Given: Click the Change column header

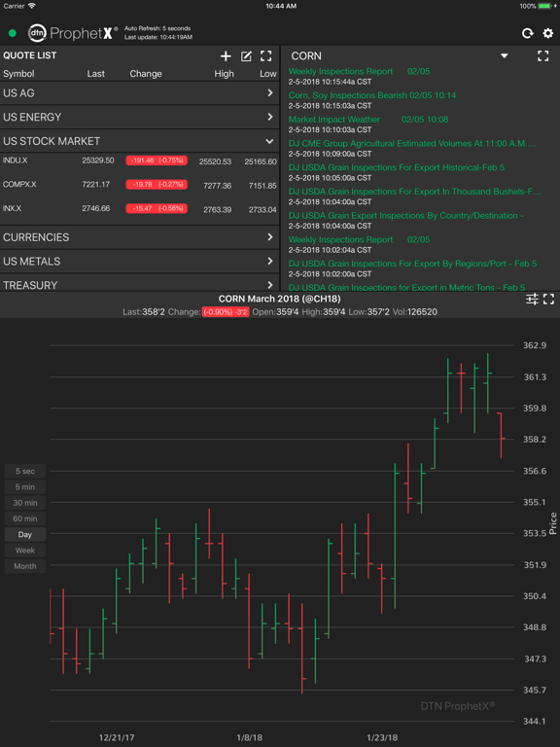Looking at the screenshot, I should pyautogui.click(x=146, y=74).
